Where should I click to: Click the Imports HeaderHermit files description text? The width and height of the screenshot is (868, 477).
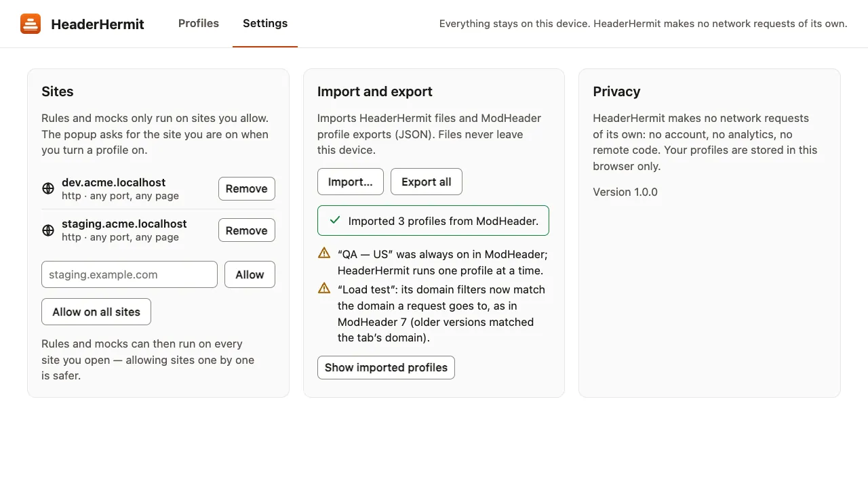pyautogui.click(x=429, y=134)
